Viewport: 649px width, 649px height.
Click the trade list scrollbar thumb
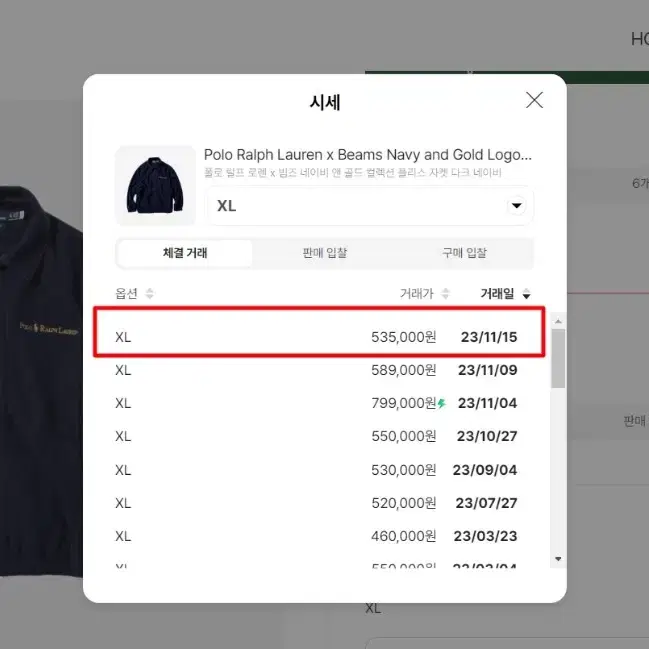(x=558, y=359)
